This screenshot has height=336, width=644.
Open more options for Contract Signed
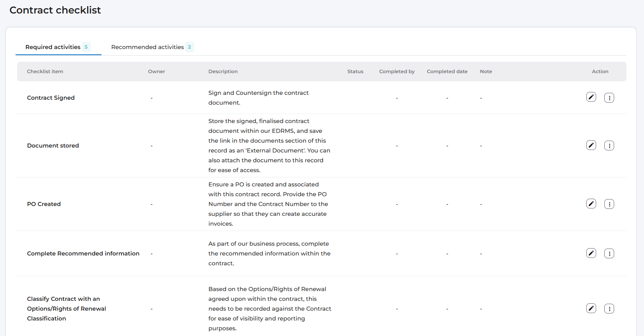pyautogui.click(x=609, y=98)
